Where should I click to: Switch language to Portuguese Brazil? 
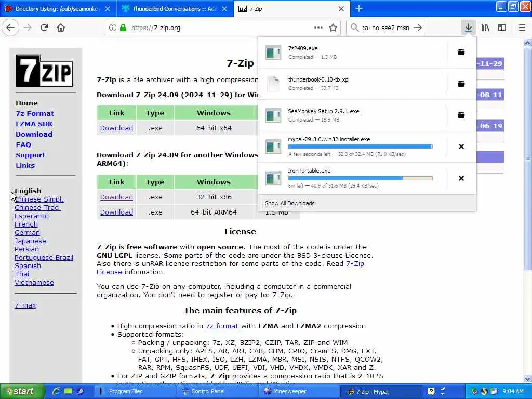coord(44,258)
